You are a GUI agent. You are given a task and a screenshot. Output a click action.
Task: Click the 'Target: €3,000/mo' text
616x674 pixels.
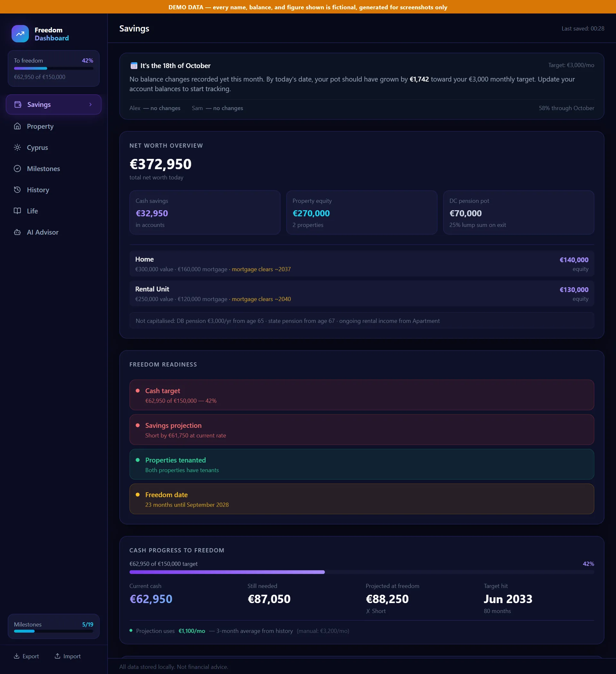pos(571,65)
